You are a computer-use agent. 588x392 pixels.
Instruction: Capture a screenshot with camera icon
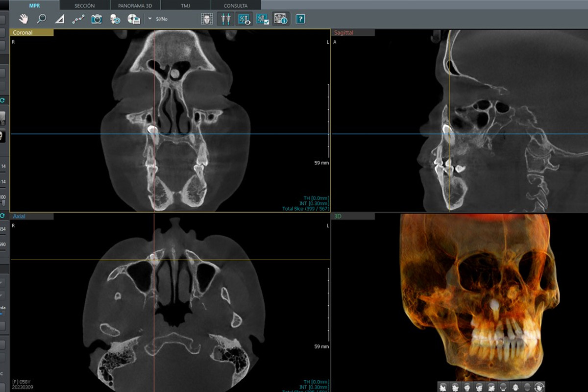[x=97, y=19]
